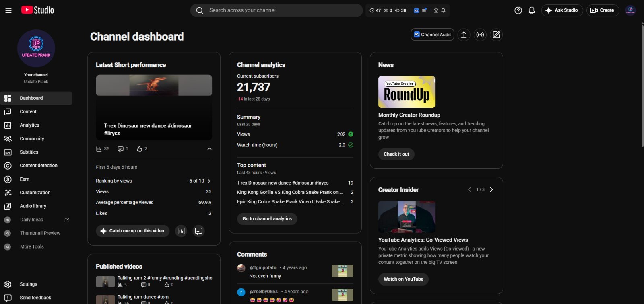This screenshot has height=304, width=644.
Task: Open the hamburger navigation menu
Action: pyautogui.click(x=8, y=10)
